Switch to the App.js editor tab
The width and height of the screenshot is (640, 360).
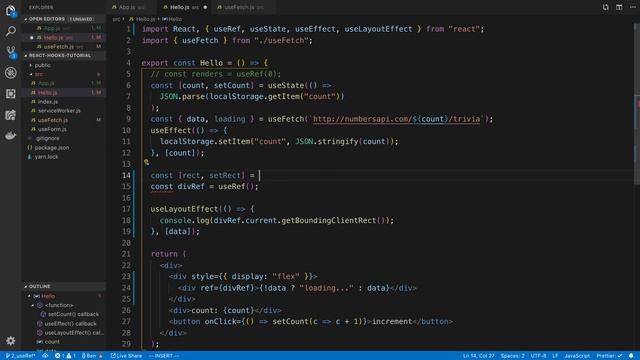(131, 7)
